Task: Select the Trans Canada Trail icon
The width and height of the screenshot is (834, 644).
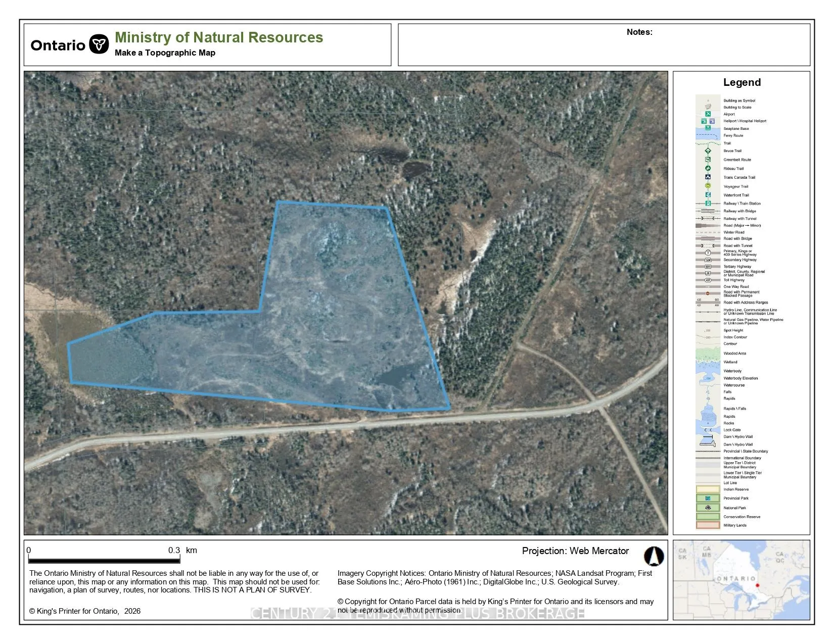Action: coord(708,177)
